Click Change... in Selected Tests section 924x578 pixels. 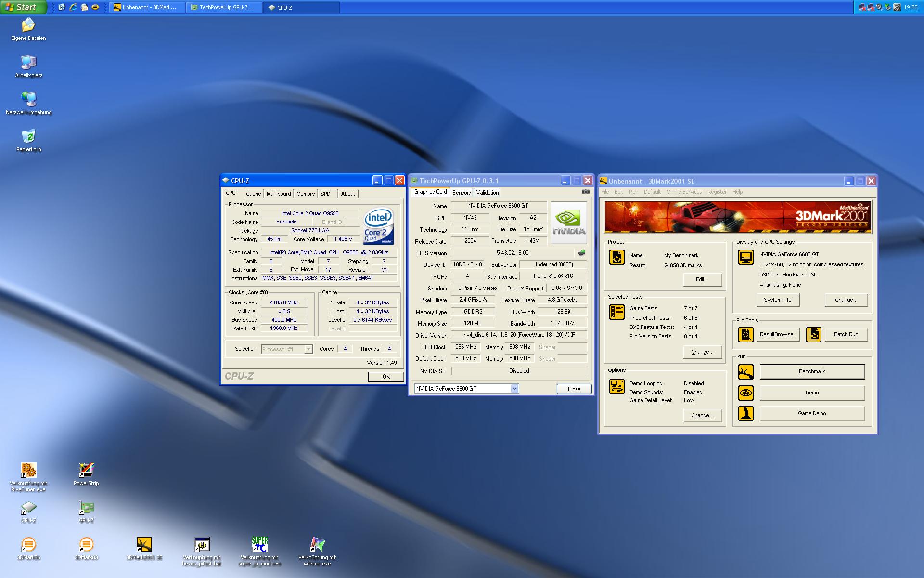(x=702, y=352)
